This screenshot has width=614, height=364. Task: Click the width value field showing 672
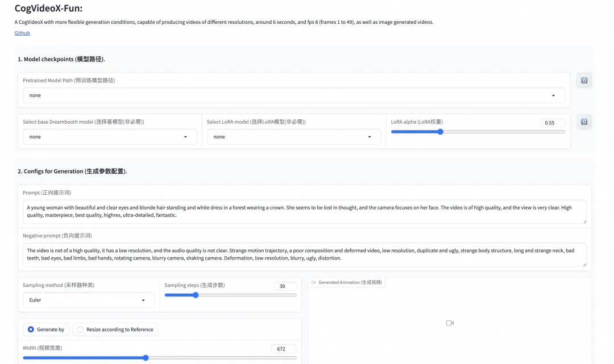pos(284,349)
